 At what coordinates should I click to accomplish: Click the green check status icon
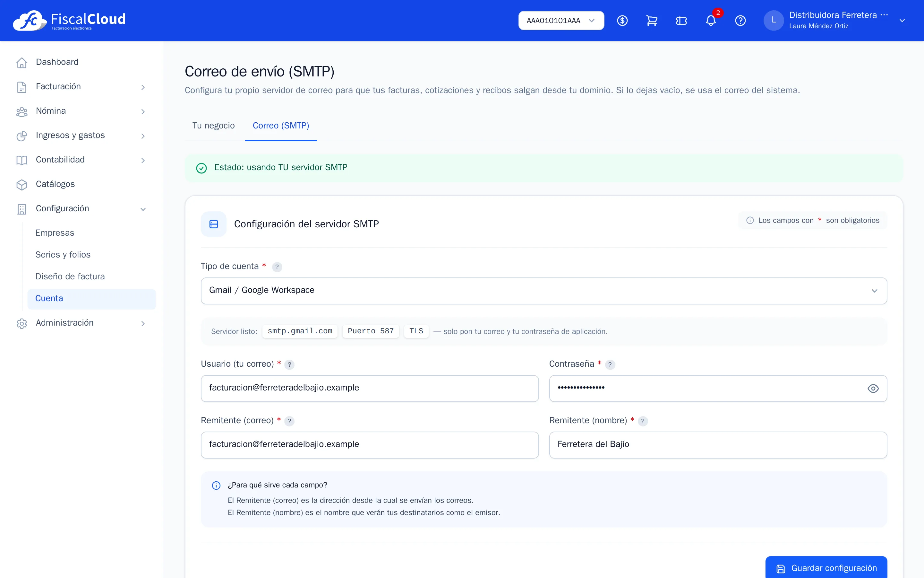coord(201,168)
